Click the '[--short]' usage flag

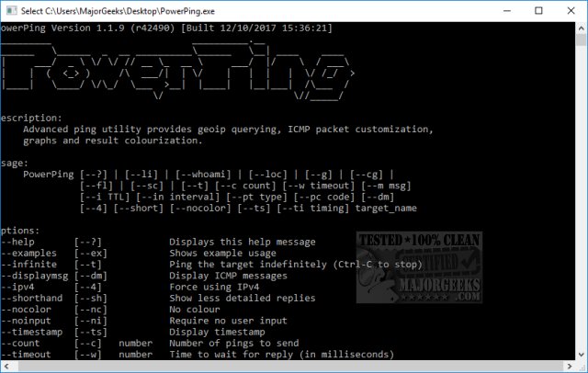coord(139,208)
